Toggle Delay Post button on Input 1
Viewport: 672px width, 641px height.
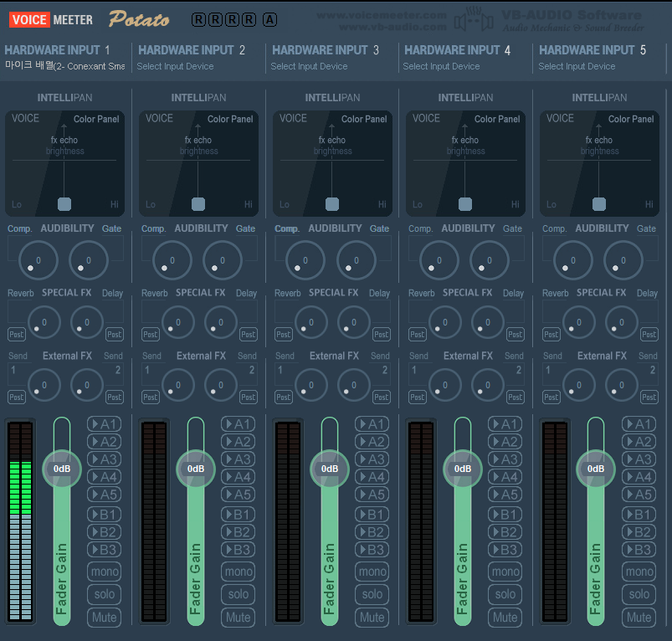coord(115,334)
